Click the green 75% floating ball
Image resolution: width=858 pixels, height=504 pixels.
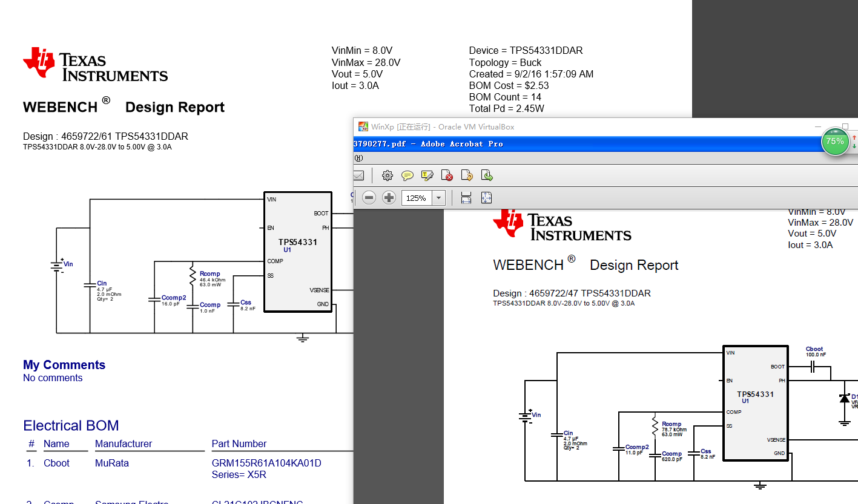pos(835,141)
